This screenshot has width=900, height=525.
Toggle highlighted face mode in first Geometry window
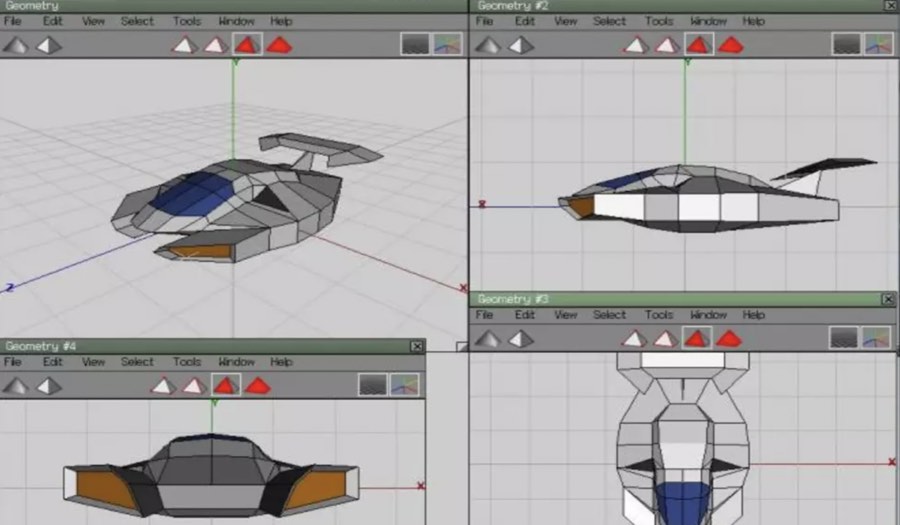coord(247,44)
